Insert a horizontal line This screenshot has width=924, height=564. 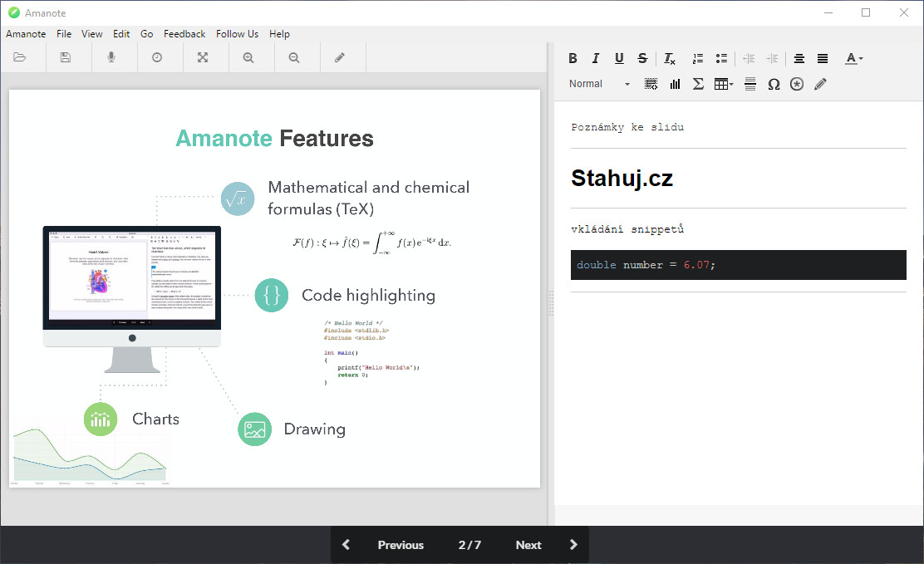(x=750, y=84)
